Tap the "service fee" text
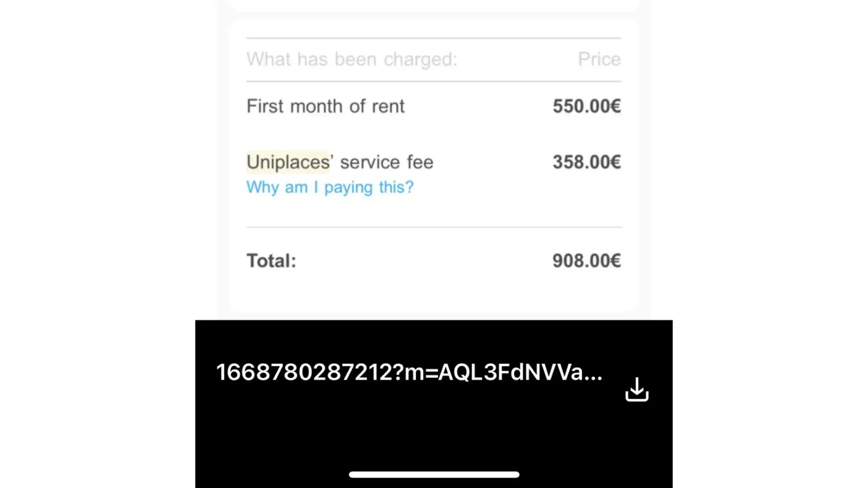 386,162
